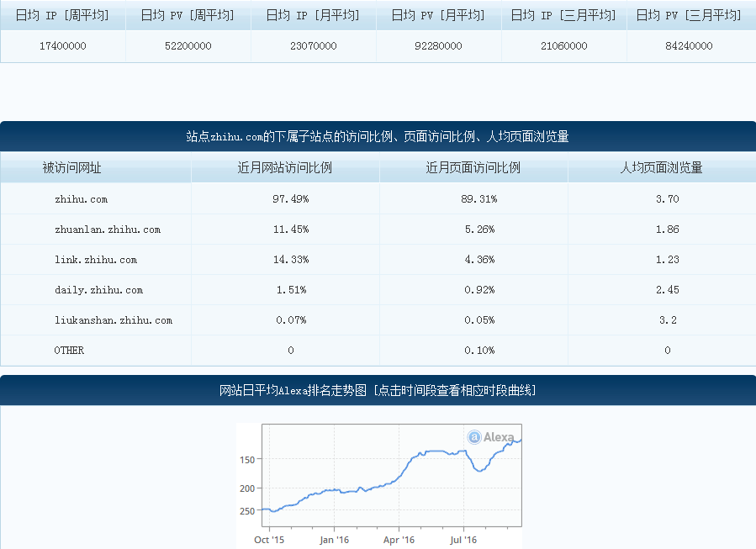Click the OTHER row label
The image size is (756, 549).
coord(69,351)
